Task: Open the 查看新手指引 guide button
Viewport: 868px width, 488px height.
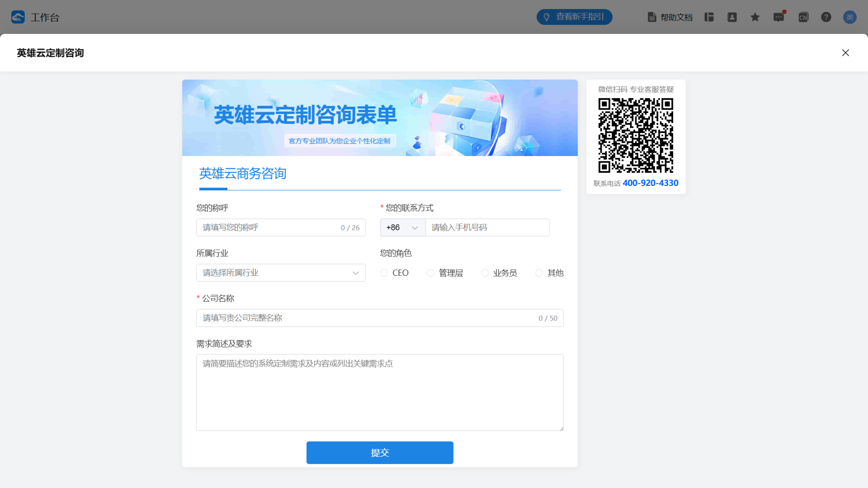Action: 574,17
